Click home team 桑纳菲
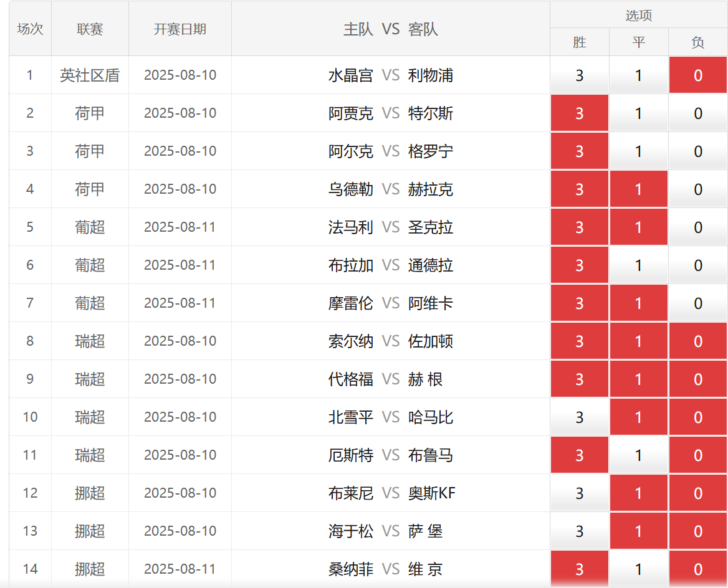Image resolution: width=728 pixels, height=588 pixels. point(350,569)
